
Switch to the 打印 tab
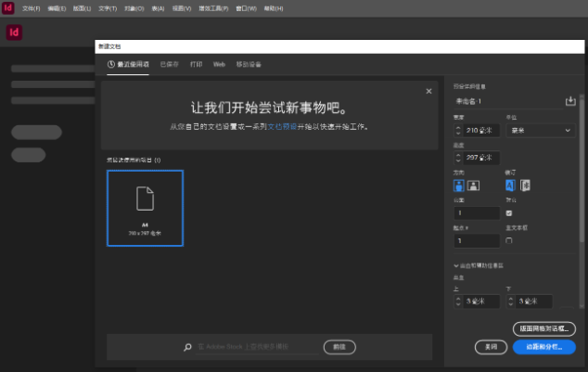click(x=196, y=65)
